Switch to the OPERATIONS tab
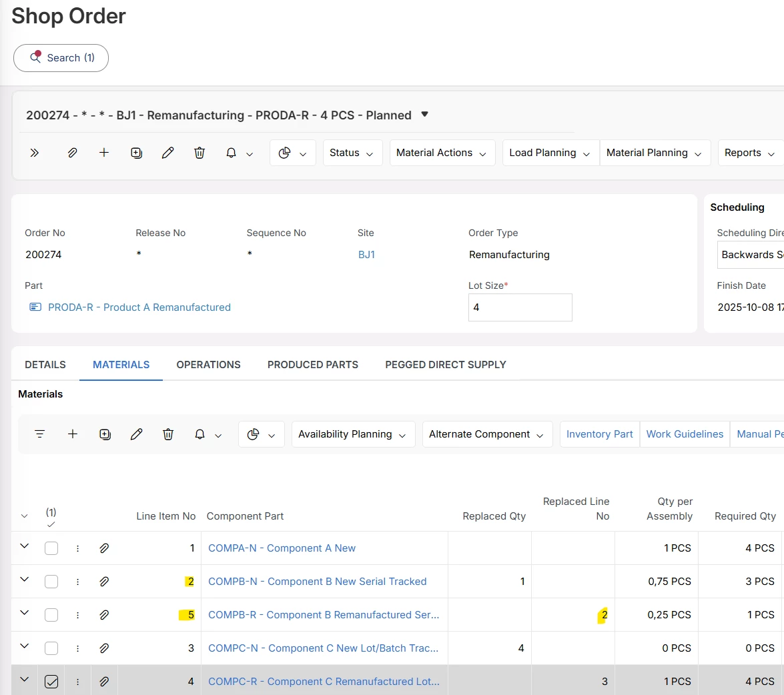The height and width of the screenshot is (695, 784). (208, 365)
